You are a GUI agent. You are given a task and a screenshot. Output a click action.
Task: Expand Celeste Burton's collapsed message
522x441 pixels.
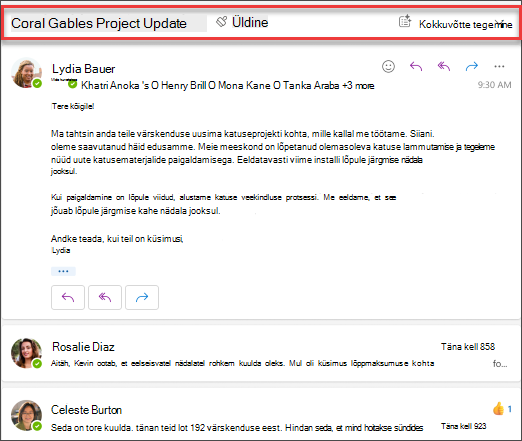[x=261, y=414]
